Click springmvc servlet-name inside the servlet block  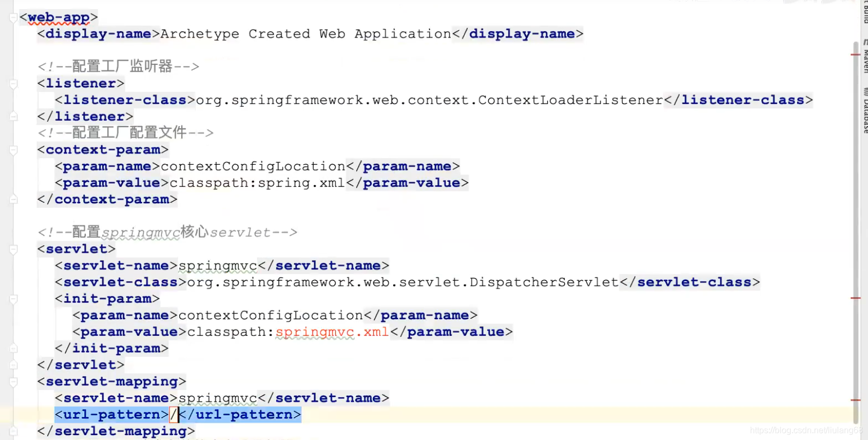tap(218, 266)
